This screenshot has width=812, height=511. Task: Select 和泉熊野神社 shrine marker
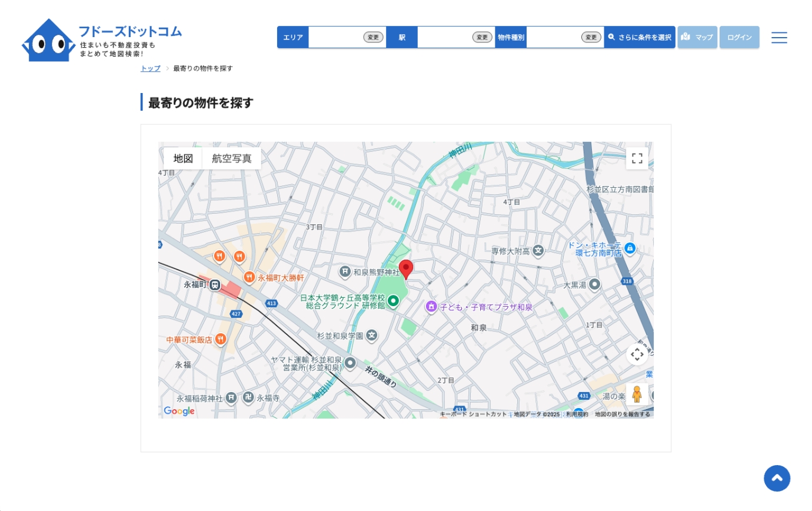345,272
